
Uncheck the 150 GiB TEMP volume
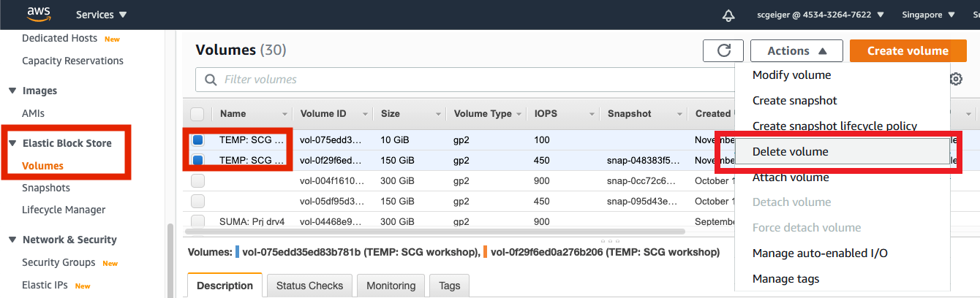[198, 160]
